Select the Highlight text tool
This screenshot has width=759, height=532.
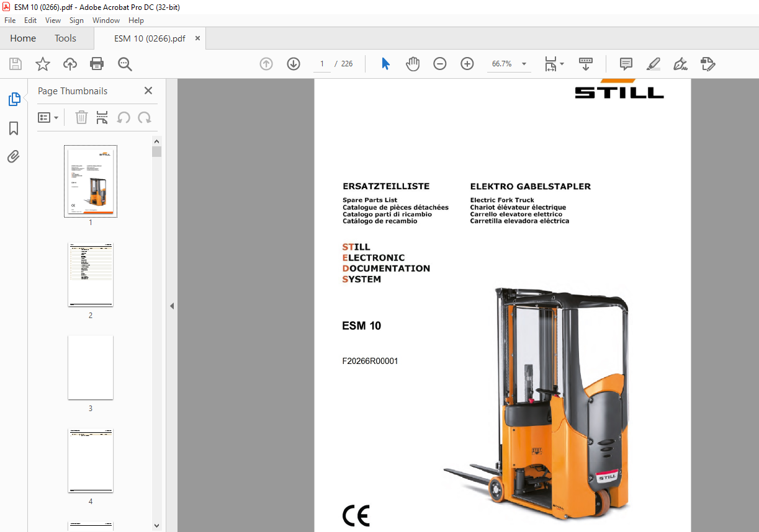pos(653,64)
